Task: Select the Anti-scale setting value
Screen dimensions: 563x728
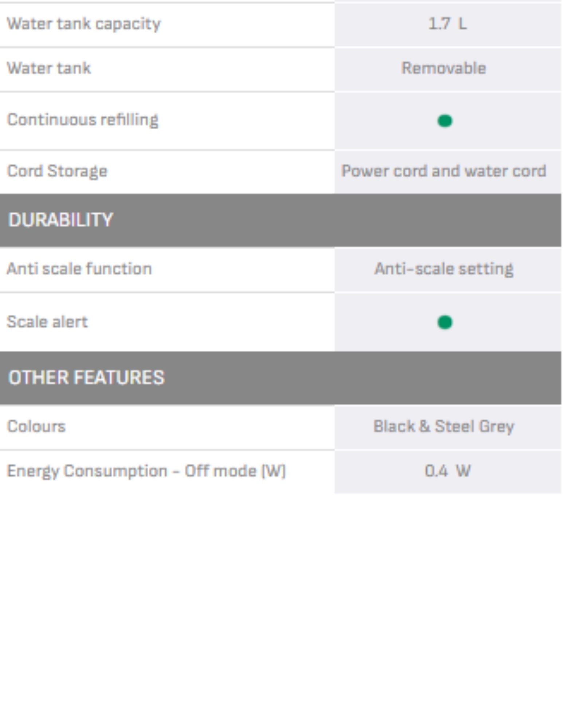Action: click(443, 269)
